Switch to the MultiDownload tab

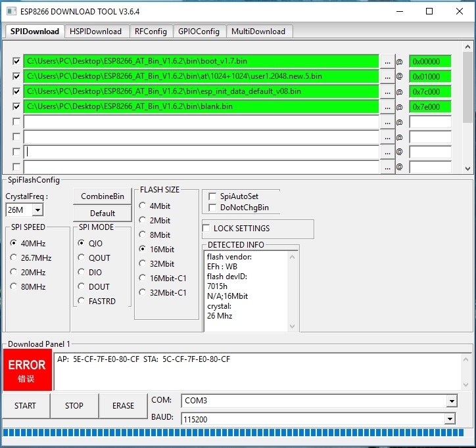[258, 32]
